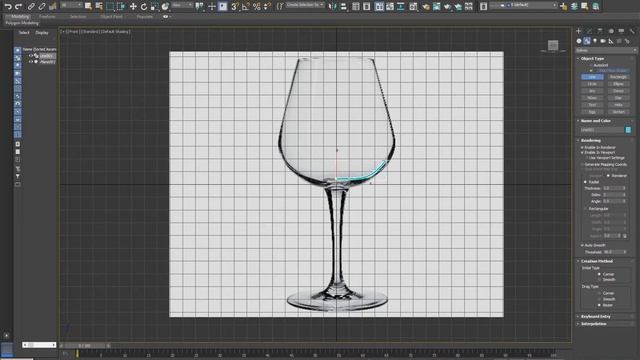Open the object color swatch

tap(628, 130)
